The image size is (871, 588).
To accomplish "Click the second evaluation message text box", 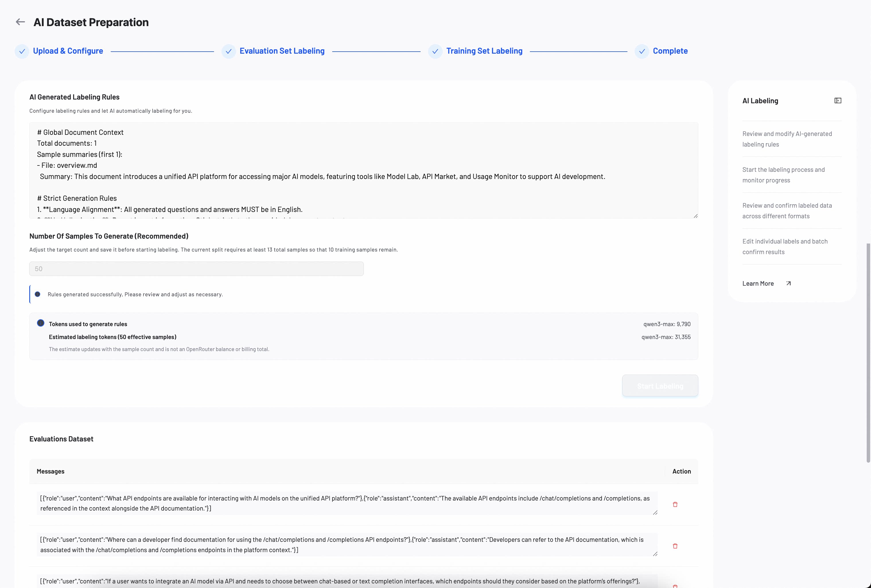I will (x=347, y=544).
